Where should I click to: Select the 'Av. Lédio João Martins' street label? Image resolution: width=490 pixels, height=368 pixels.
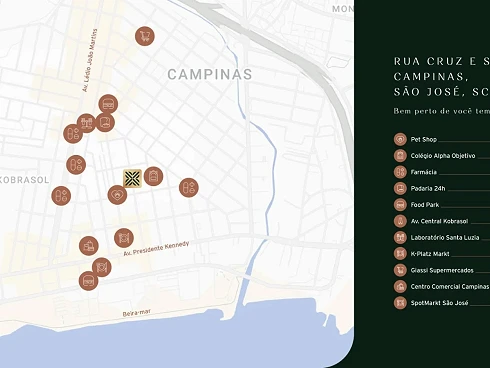coord(90,60)
